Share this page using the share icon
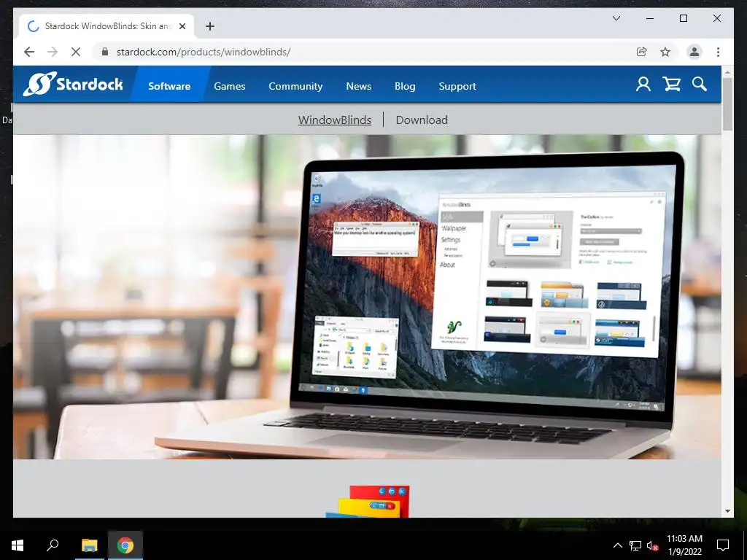747x560 pixels. 642,52
